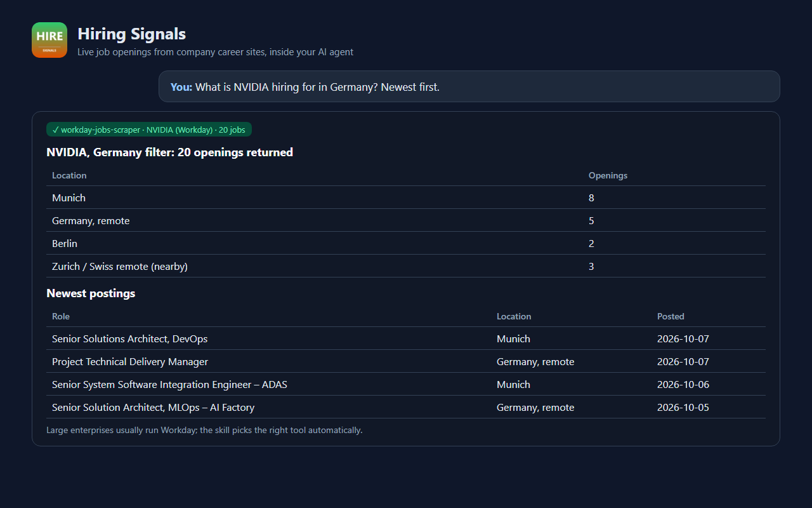The image size is (812, 508).
Task: Click the '20 openings returned' heading
Action: (x=169, y=152)
